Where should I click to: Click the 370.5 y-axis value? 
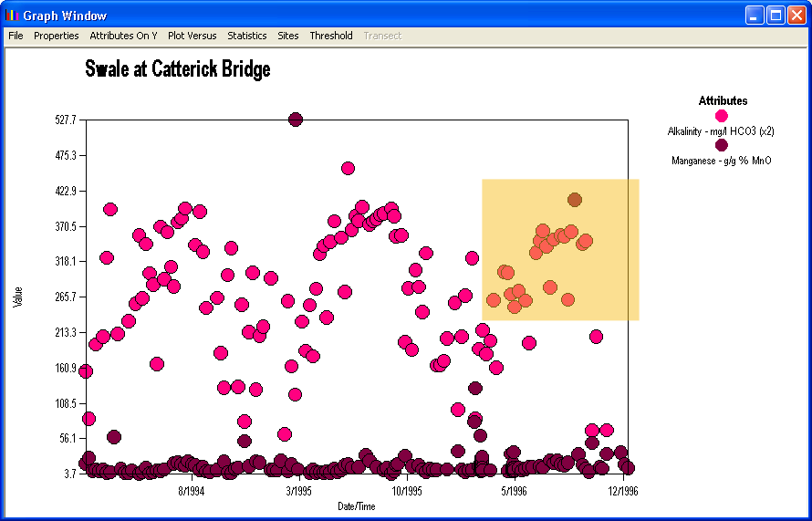click(66, 226)
